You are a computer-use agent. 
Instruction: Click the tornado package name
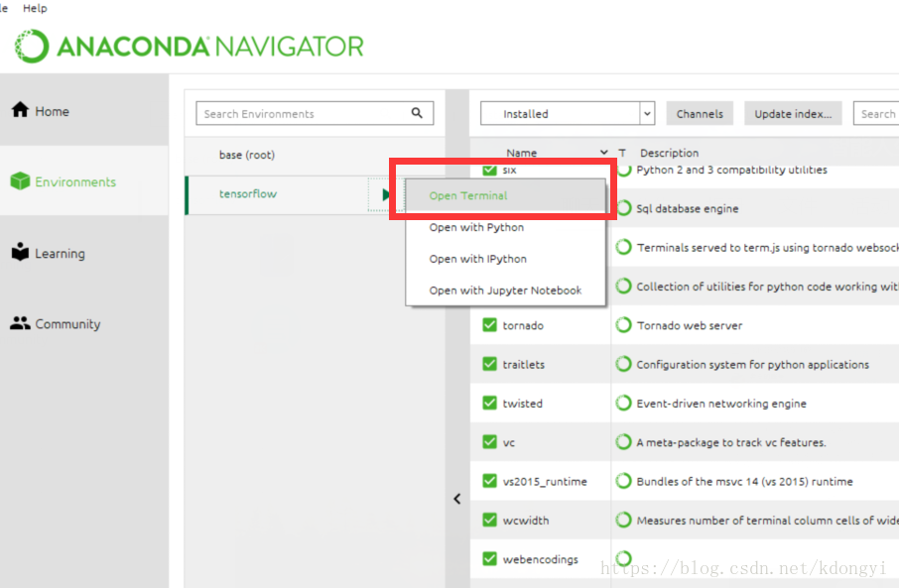tap(523, 325)
